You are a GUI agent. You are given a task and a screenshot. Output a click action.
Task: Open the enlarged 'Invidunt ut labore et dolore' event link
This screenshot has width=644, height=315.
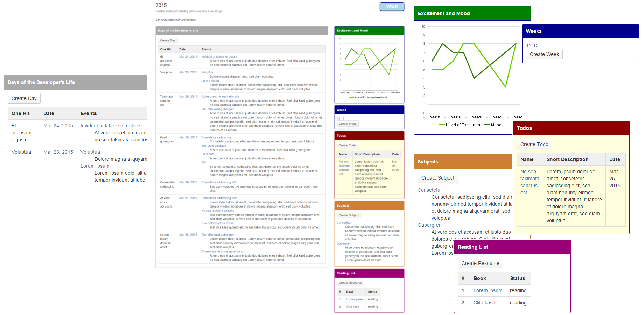(x=110, y=126)
